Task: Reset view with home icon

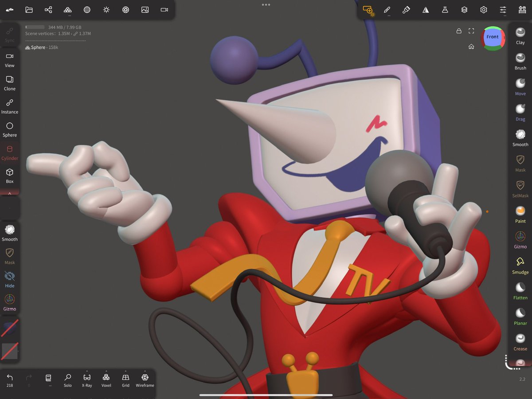Action: tap(471, 47)
